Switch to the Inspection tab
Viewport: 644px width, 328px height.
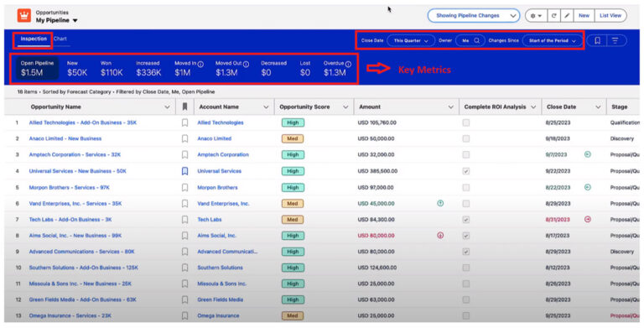click(x=34, y=39)
